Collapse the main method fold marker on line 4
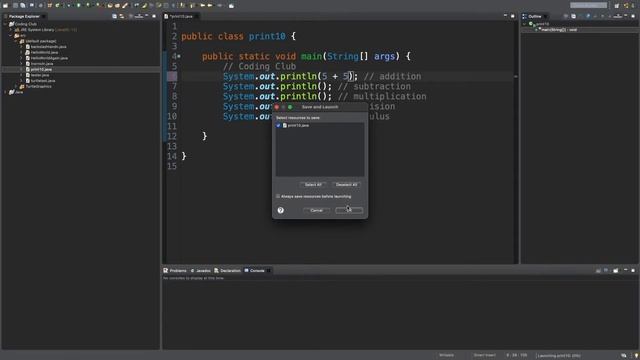640x360 pixels. [x=179, y=56]
